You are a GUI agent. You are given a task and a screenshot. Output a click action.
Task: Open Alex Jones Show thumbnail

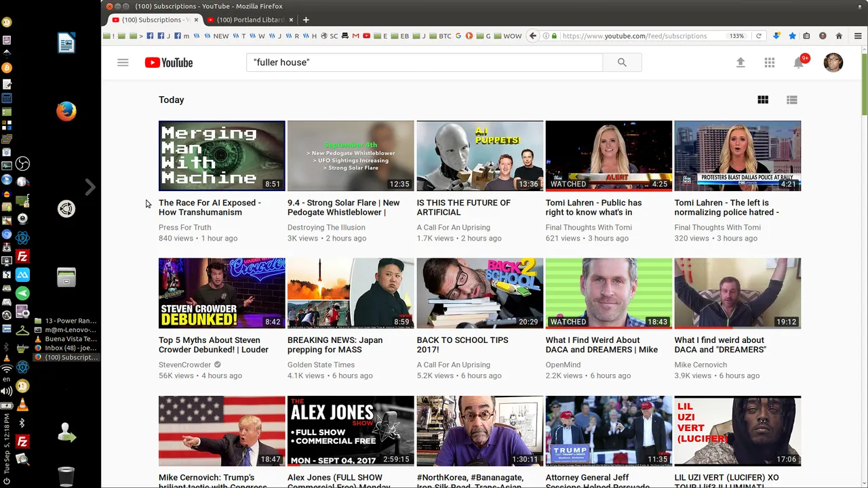(351, 431)
